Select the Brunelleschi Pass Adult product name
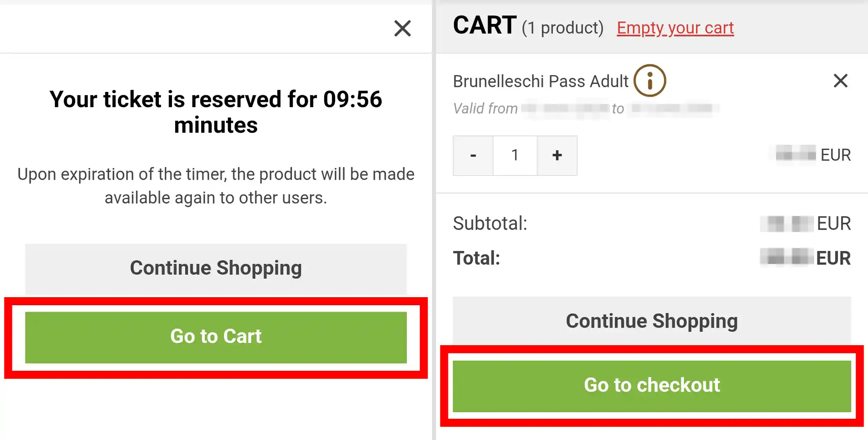 pyautogui.click(x=540, y=82)
